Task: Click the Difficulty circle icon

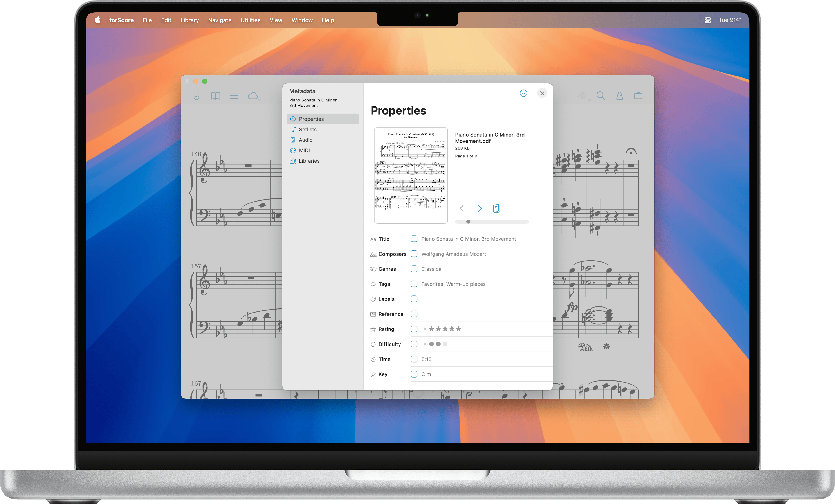Action: pyautogui.click(x=373, y=344)
